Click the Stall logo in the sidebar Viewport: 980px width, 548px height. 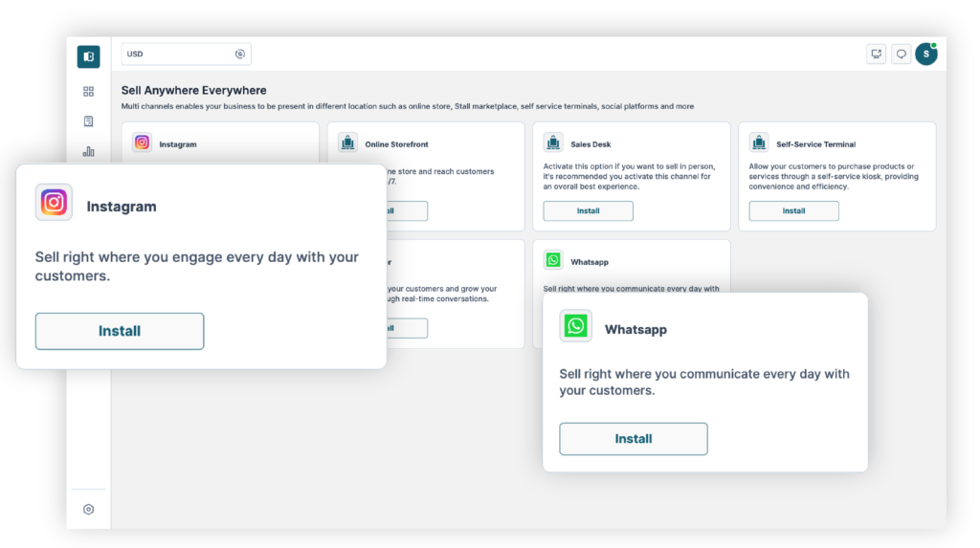click(x=88, y=56)
